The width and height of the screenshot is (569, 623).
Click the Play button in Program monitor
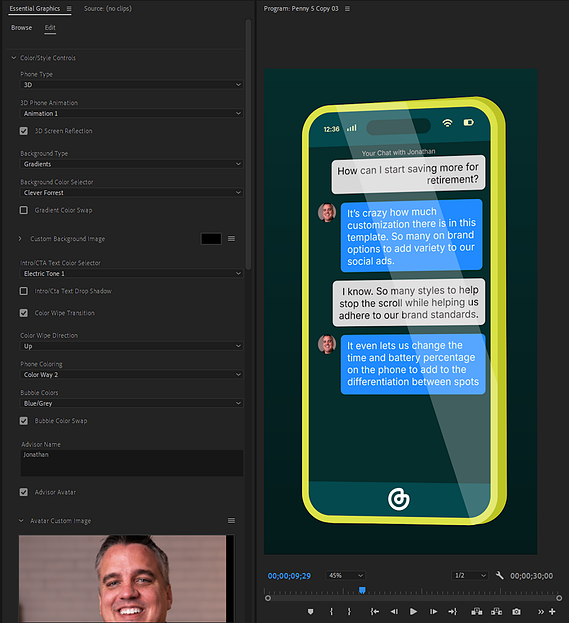pos(413,611)
